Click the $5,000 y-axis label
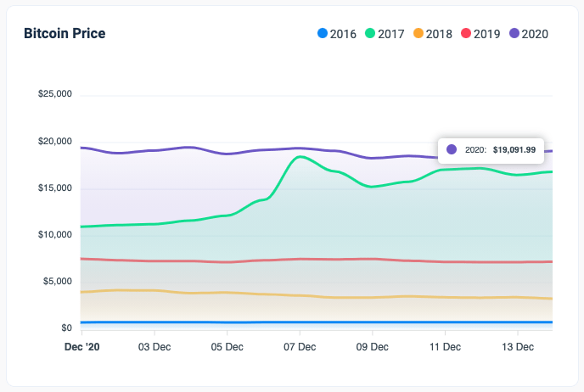Viewport: 584px width, 392px height. [x=58, y=281]
